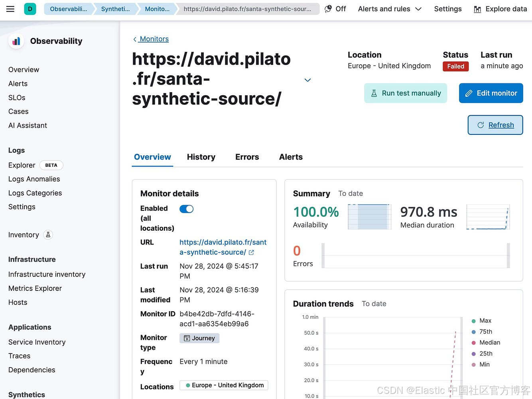Screen dimensions: 532x399
Task: Open Metrics Explorer in the sidebar
Action: pyautogui.click(x=35, y=288)
